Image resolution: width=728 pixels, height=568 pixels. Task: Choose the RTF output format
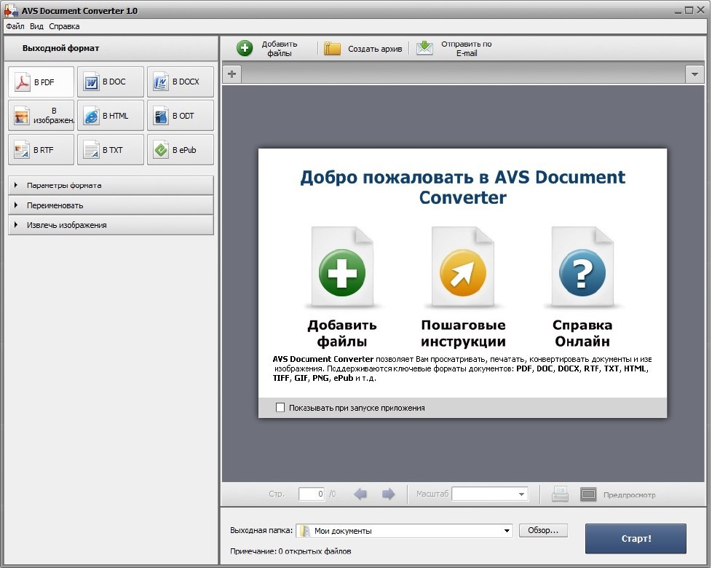(x=41, y=150)
